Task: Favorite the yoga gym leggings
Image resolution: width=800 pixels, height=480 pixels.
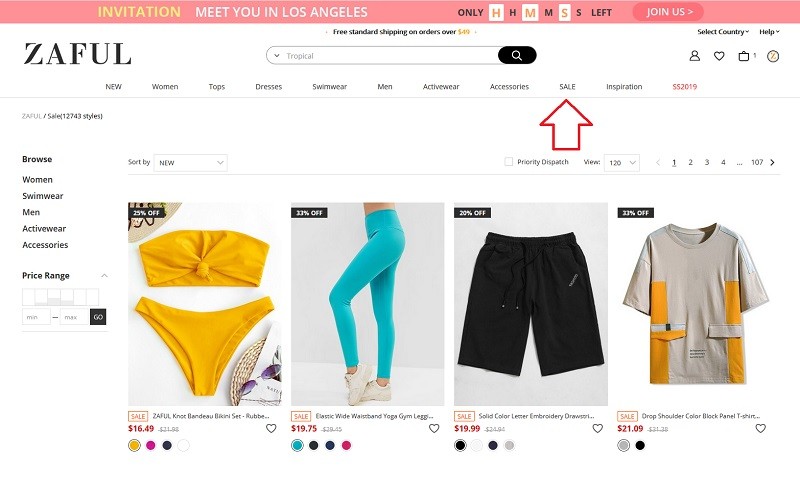Action: point(434,428)
